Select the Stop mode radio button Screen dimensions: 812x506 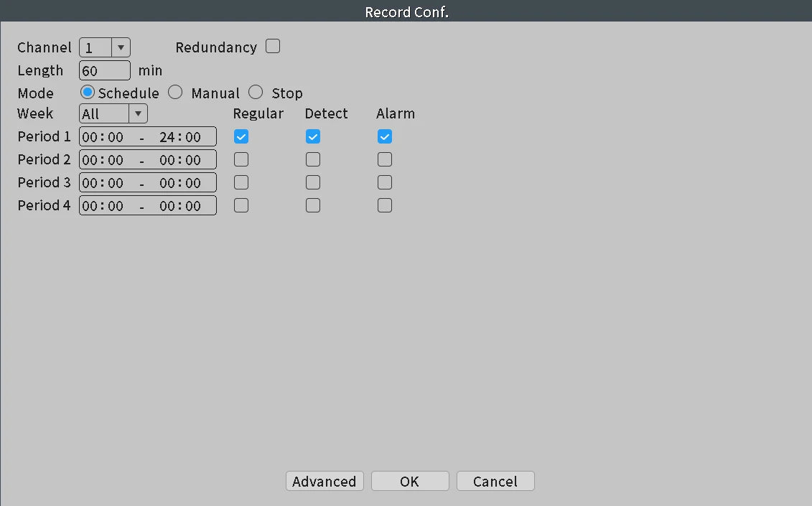click(x=256, y=92)
